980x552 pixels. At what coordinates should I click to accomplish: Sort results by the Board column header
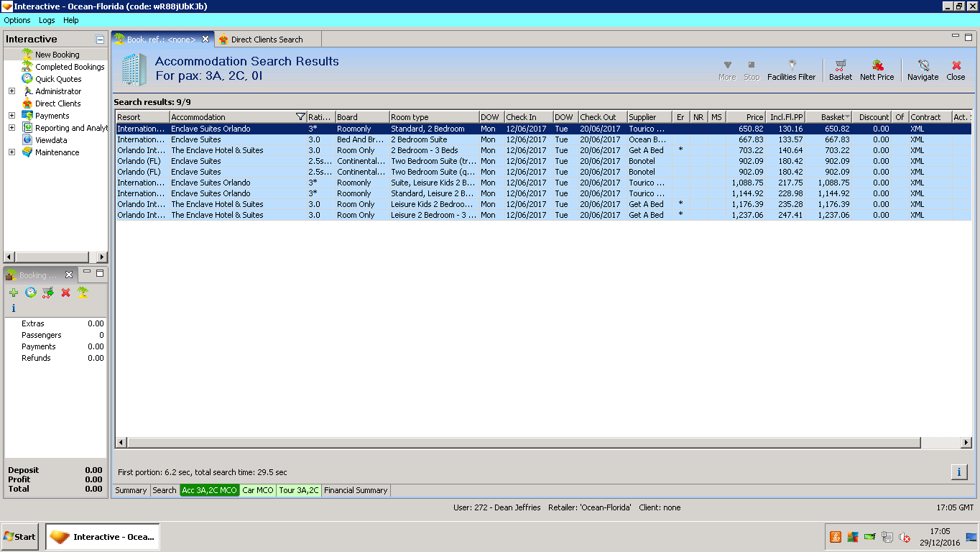pos(362,117)
